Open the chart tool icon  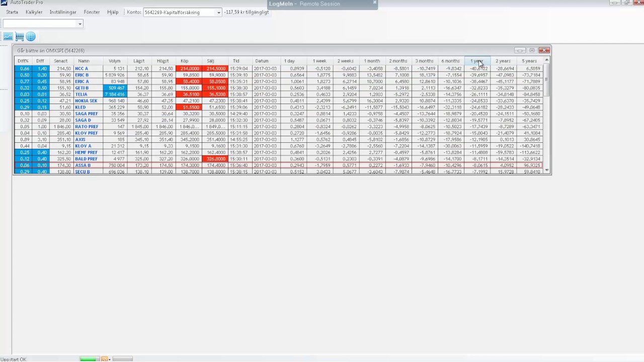[8, 36]
